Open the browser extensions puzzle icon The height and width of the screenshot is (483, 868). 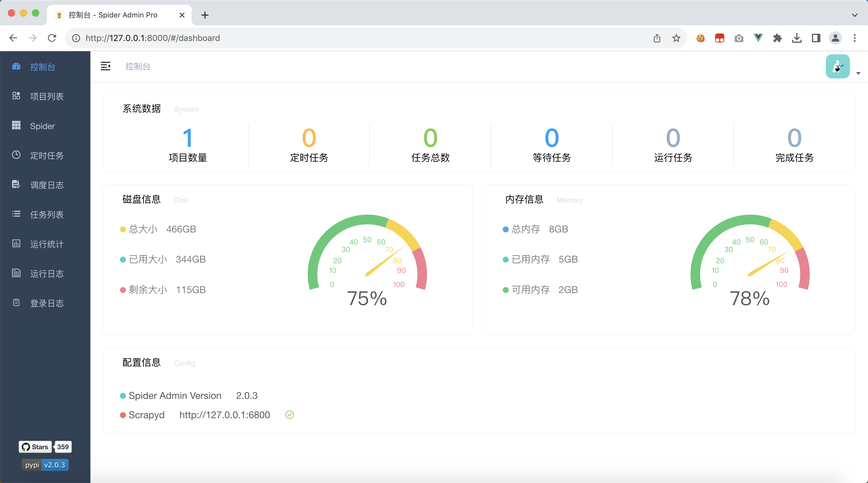777,38
